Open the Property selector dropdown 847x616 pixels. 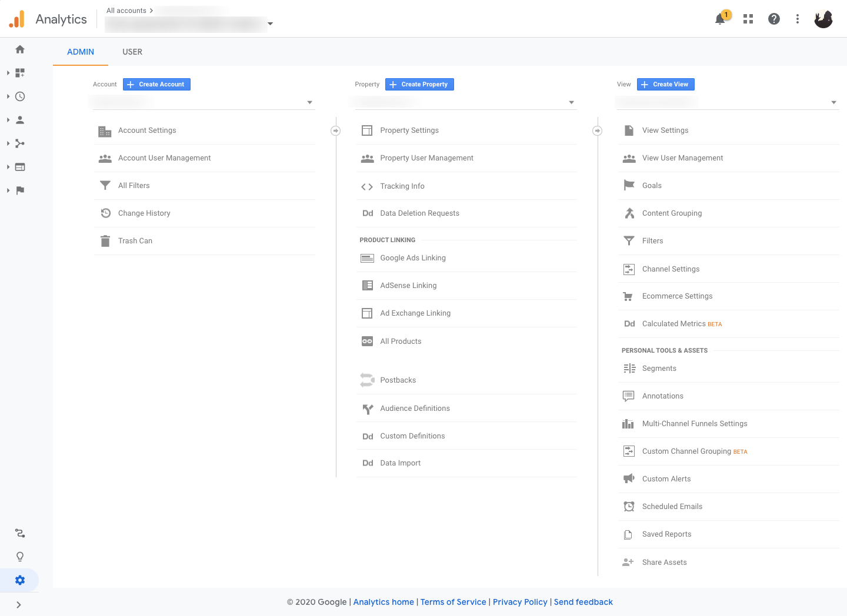(x=465, y=102)
